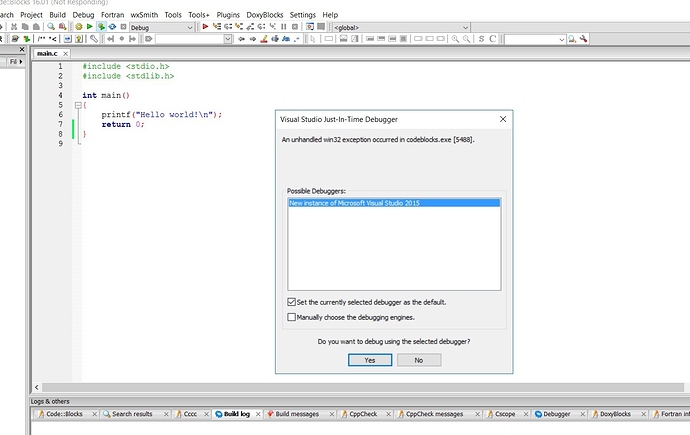
Task: Open the Plugins menu
Action: 228,15
